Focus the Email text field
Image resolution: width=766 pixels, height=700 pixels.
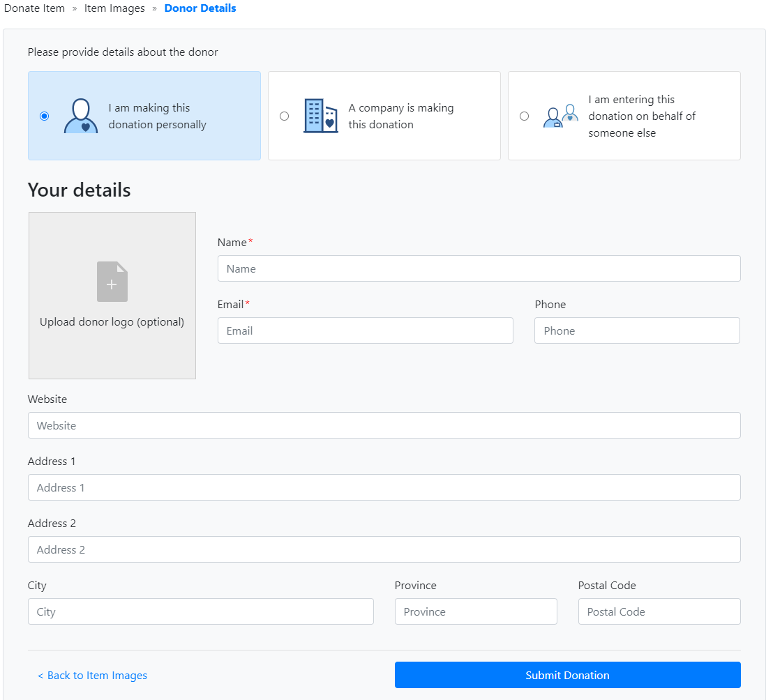365,330
